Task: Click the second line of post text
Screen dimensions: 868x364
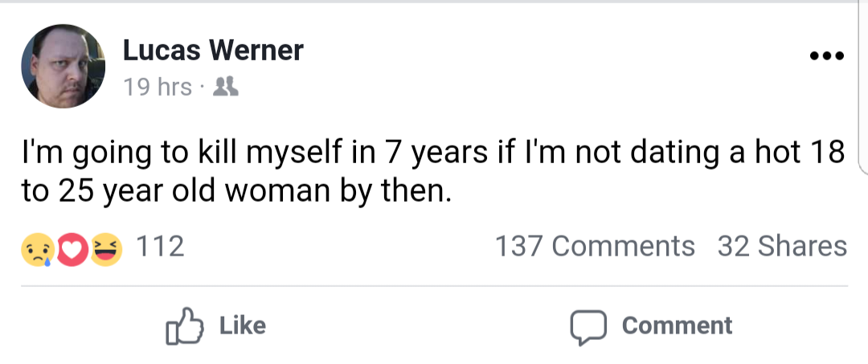Action: coord(234,190)
